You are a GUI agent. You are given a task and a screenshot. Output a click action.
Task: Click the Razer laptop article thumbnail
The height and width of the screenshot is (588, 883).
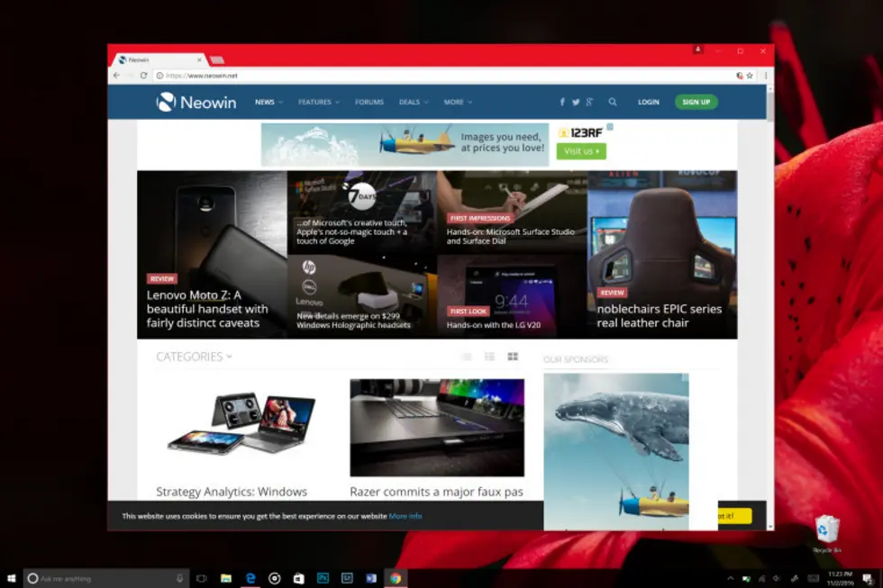point(437,428)
